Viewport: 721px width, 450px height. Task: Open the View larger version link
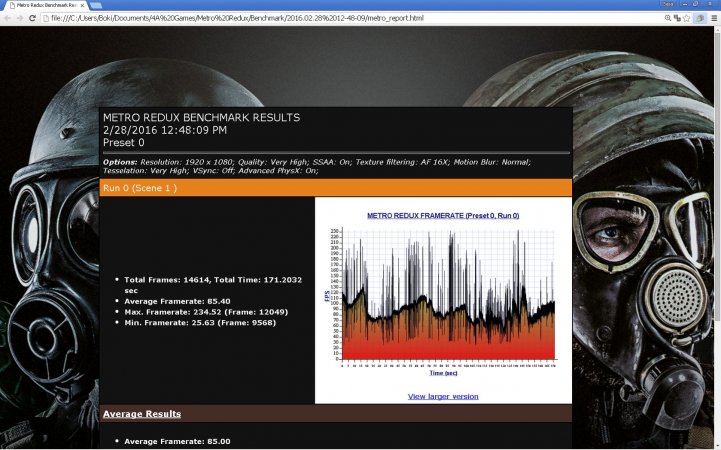click(x=443, y=396)
